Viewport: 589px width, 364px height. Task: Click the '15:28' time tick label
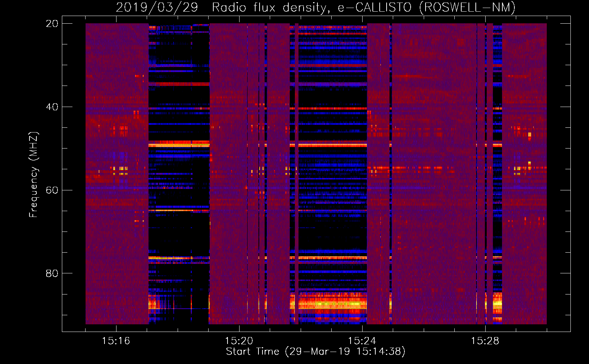pyautogui.click(x=485, y=341)
